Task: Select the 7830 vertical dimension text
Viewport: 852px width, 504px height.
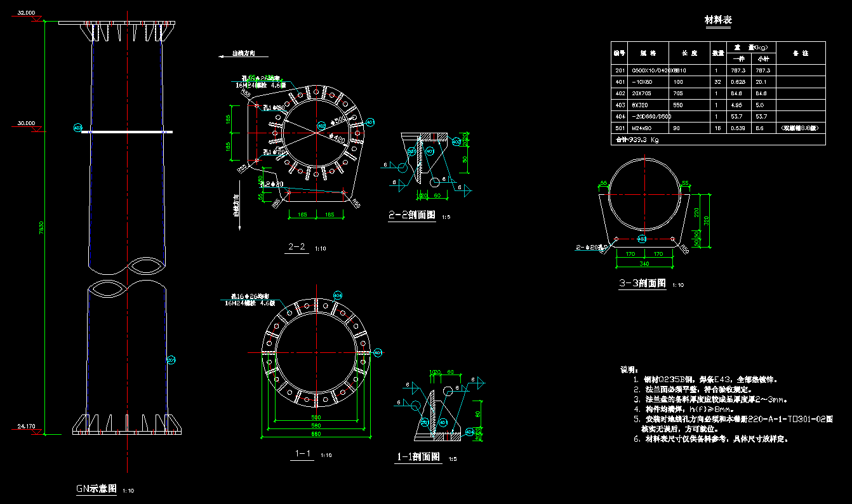Action: (x=41, y=227)
